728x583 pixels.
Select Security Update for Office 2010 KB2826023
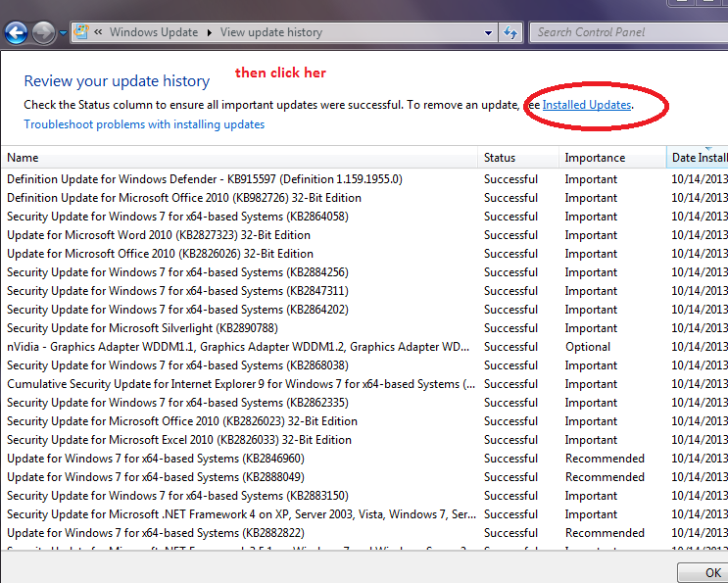click(x=364, y=421)
